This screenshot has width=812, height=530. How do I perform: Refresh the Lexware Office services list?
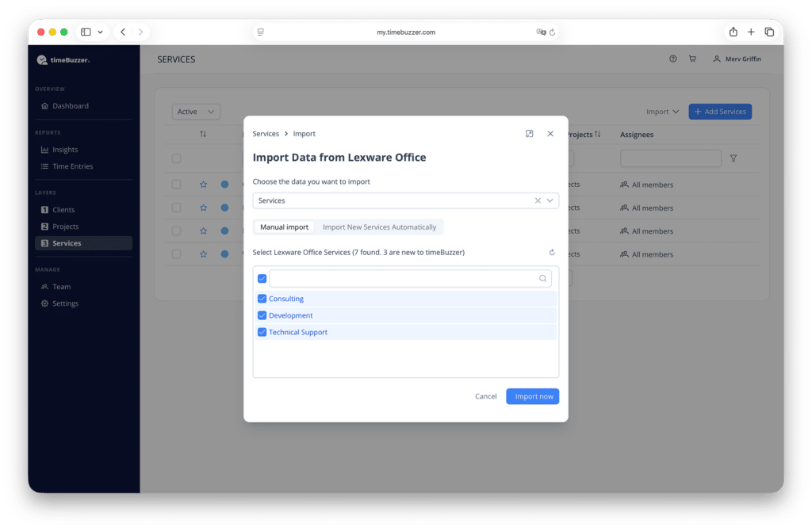tap(552, 253)
